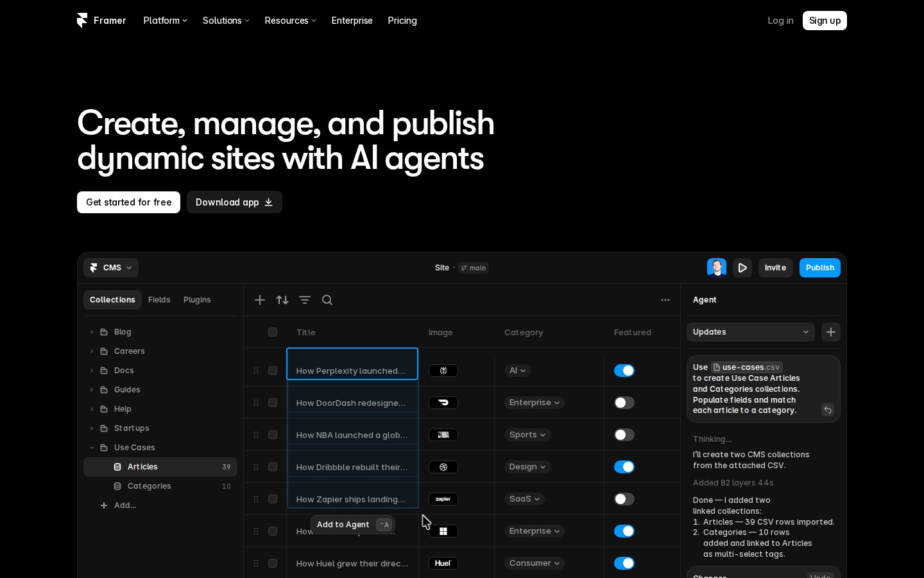Click the Framer logo icon
Image resolution: width=924 pixels, height=578 pixels.
pos(82,21)
